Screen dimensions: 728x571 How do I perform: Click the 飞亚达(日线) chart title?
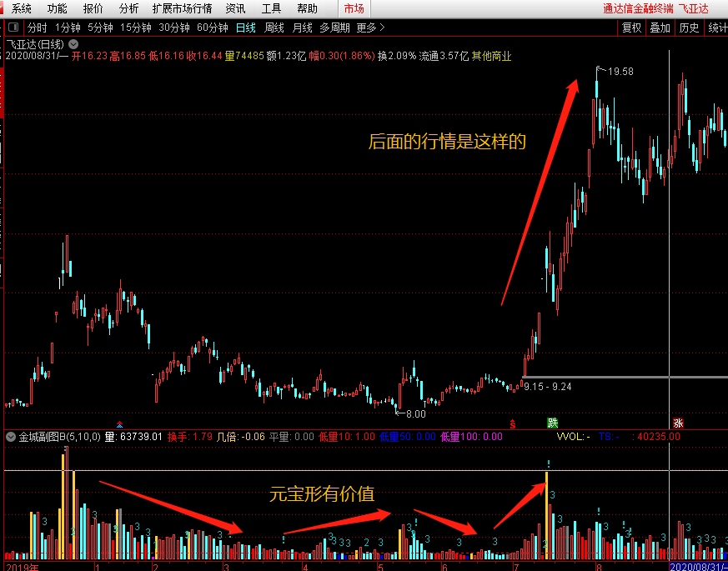click(35, 44)
